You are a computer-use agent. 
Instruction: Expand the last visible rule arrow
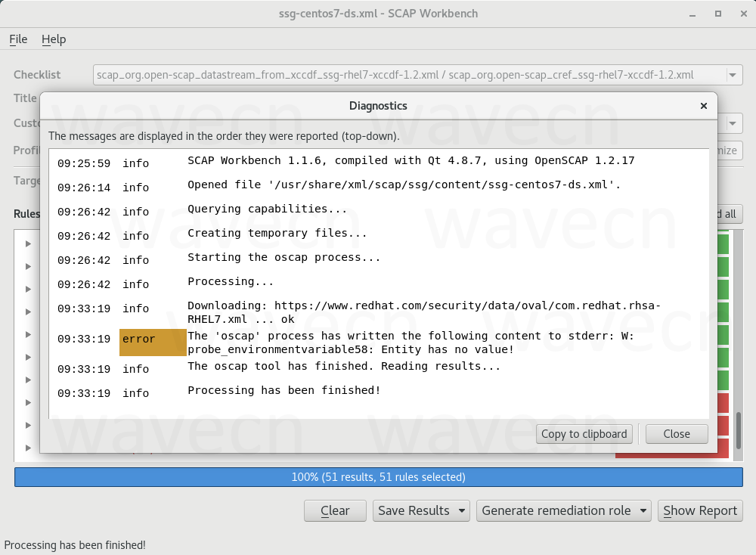coord(29,448)
